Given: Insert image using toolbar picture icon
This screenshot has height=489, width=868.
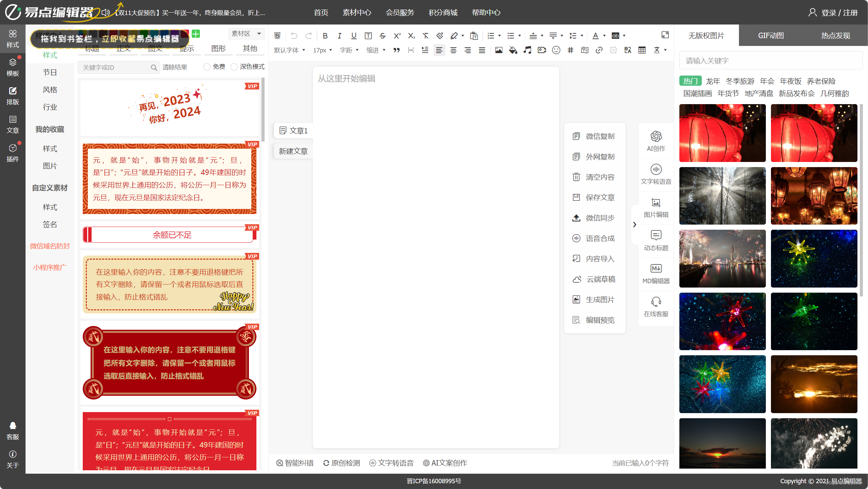Looking at the screenshot, I should coord(499,50).
